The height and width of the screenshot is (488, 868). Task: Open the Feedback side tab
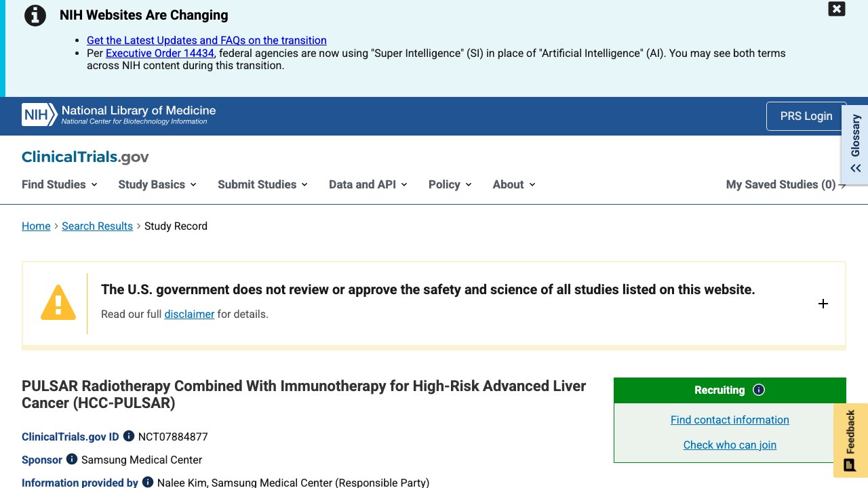[850, 441]
